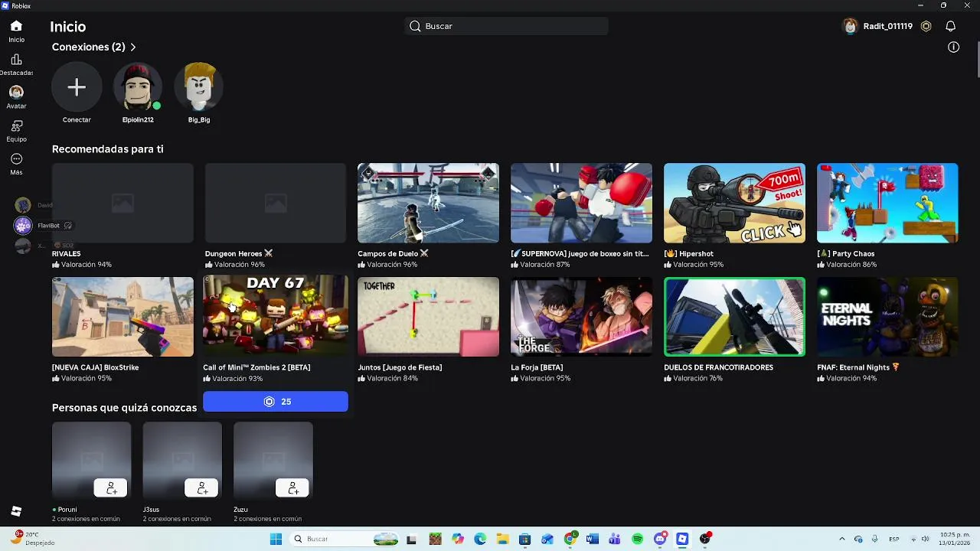Click the Zuzu name label

pos(240,510)
